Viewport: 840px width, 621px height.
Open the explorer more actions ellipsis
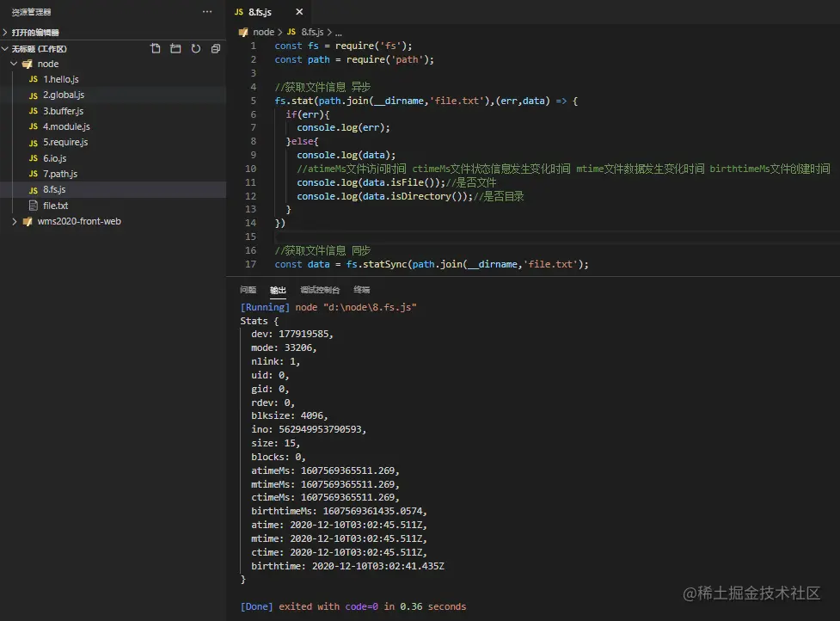[207, 12]
